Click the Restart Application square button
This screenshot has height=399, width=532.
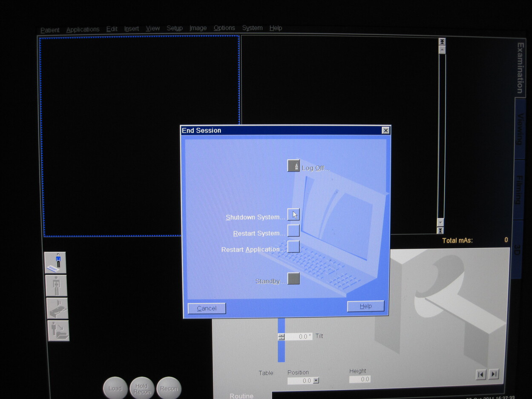tap(293, 247)
